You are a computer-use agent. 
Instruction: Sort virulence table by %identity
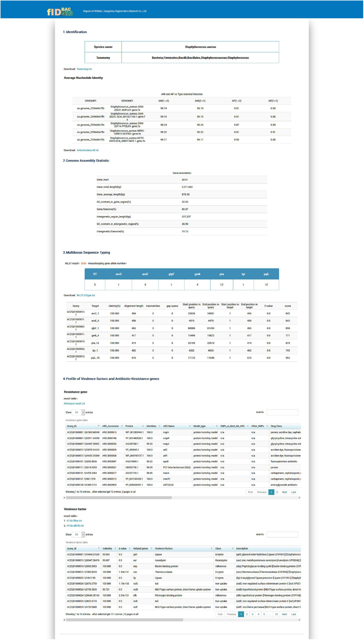point(109,548)
